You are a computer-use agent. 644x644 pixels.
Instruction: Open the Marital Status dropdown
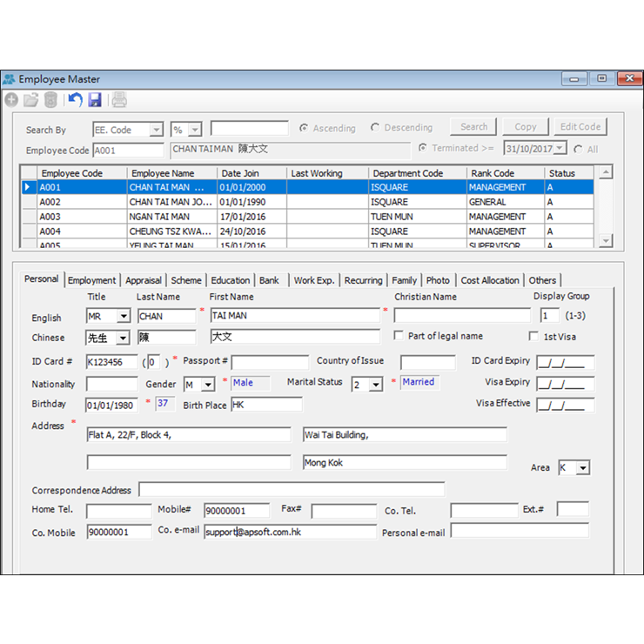(375, 385)
